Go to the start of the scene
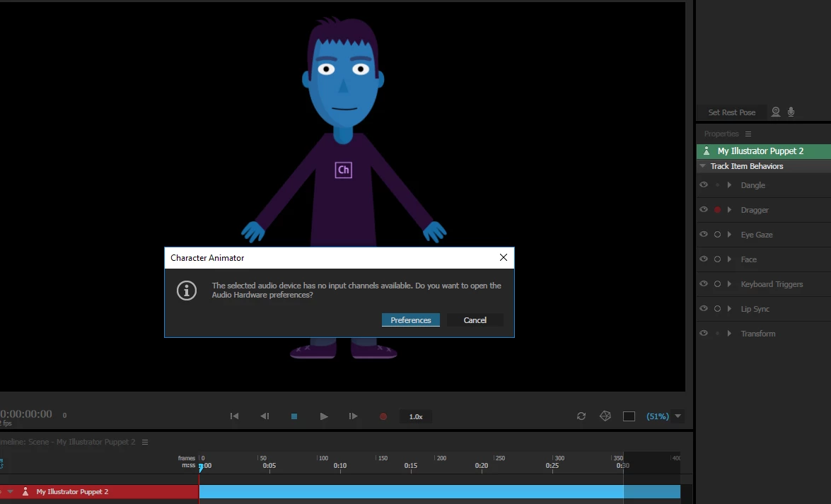Screen dimensions: 831x504 click(234, 416)
